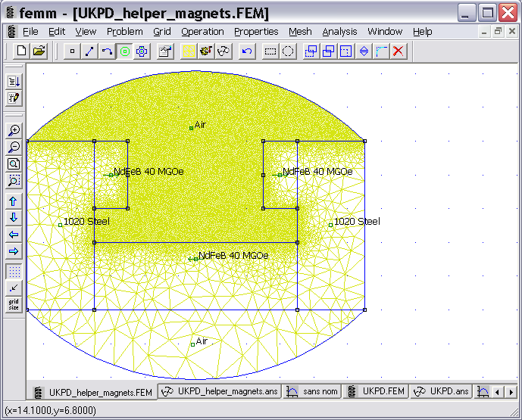522x420 pixels.
Task: Activate zoom window selection tool
Action: click(14, 181)
